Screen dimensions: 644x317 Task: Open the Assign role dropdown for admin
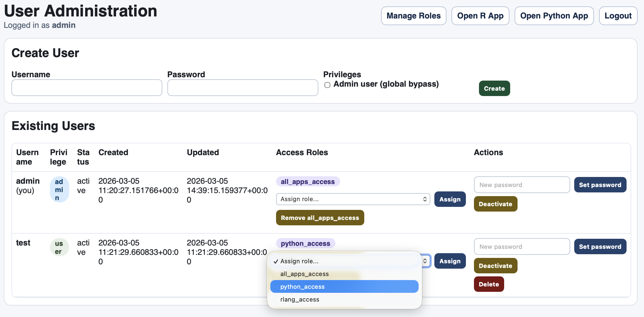(353, 199)
